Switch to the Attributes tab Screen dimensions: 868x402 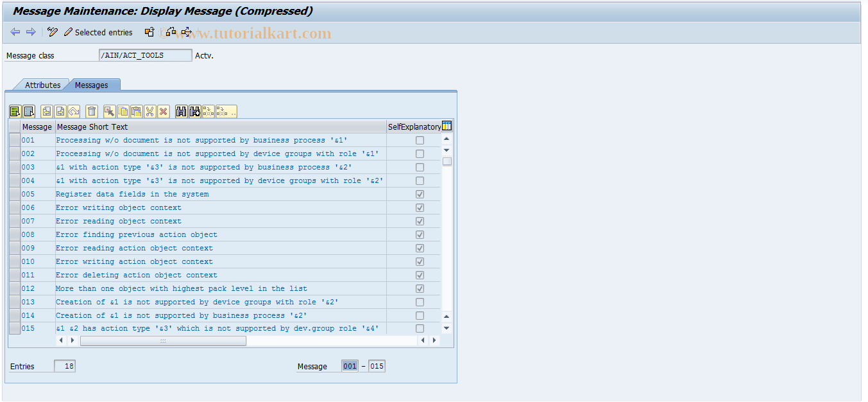coord(42,85)
